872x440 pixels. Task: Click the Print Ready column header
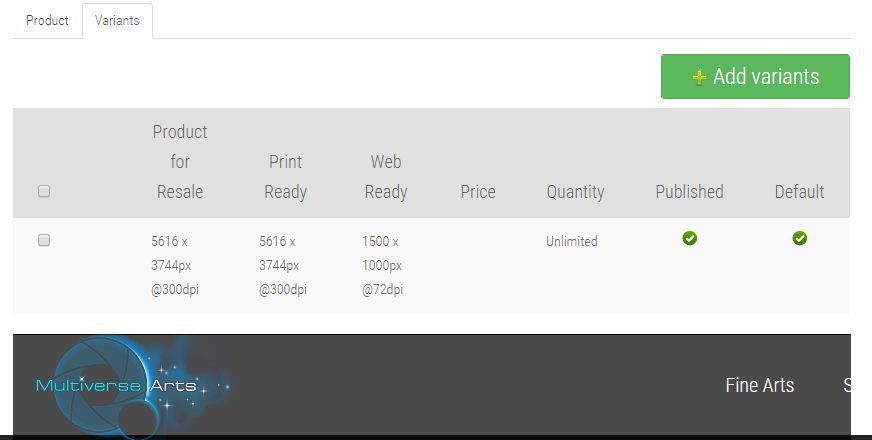point(285,177)
